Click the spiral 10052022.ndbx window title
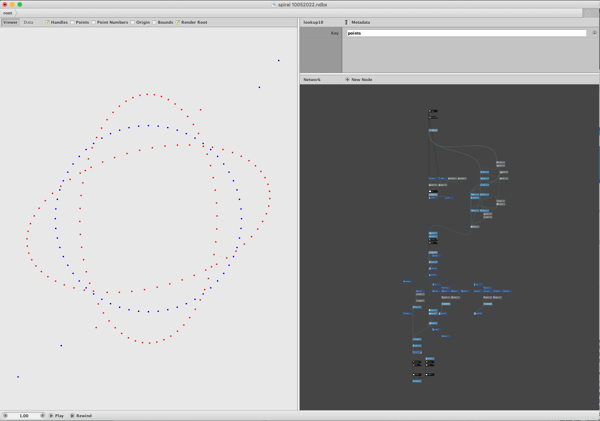Screen dimensions: 600x421 302,5
